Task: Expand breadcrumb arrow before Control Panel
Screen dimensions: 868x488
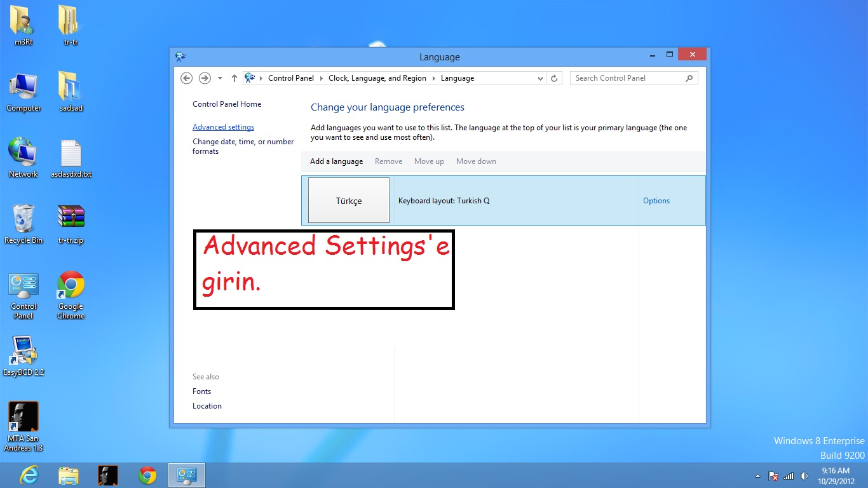Action: coord(261,78)
